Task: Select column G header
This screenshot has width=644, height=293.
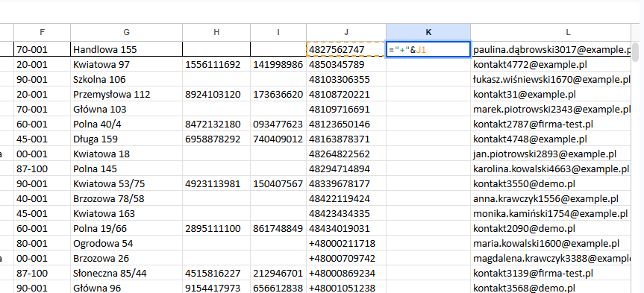Action: coord(127,32)
